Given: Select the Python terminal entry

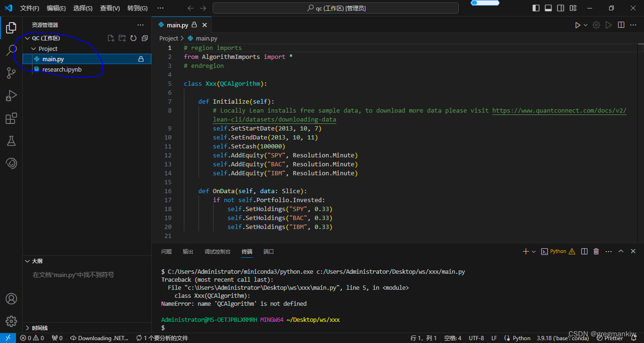Looking at the screenshot, I should point(558,252).
